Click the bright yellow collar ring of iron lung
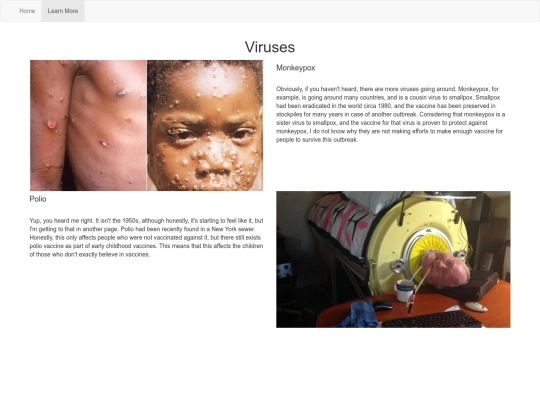 [429, 249]
